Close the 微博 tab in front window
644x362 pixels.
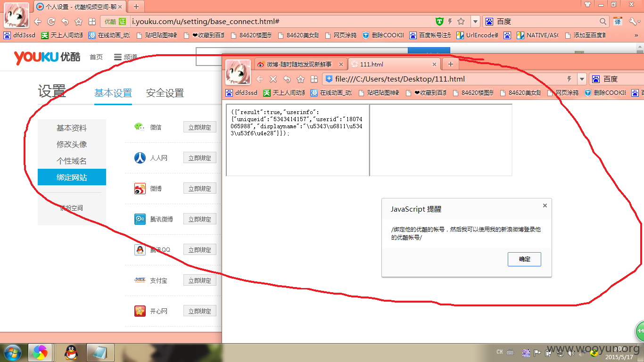click(341, 65)
